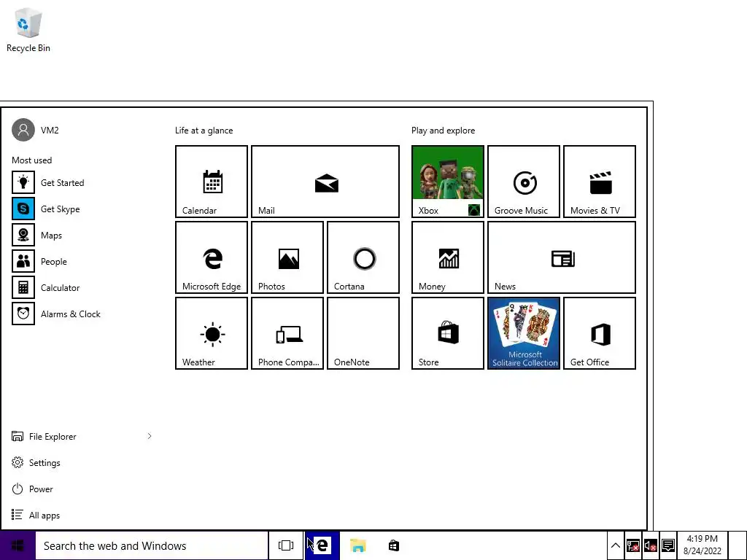This screenshot has height=560, width=747.
Task: Open Settings from Start menu
Action: coord(36,462)
